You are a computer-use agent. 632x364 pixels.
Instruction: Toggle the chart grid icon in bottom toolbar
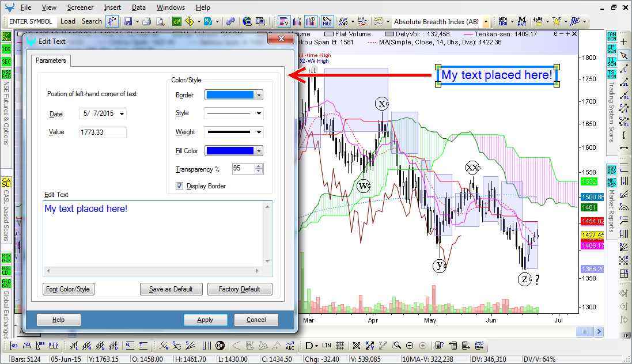(340, 346)
